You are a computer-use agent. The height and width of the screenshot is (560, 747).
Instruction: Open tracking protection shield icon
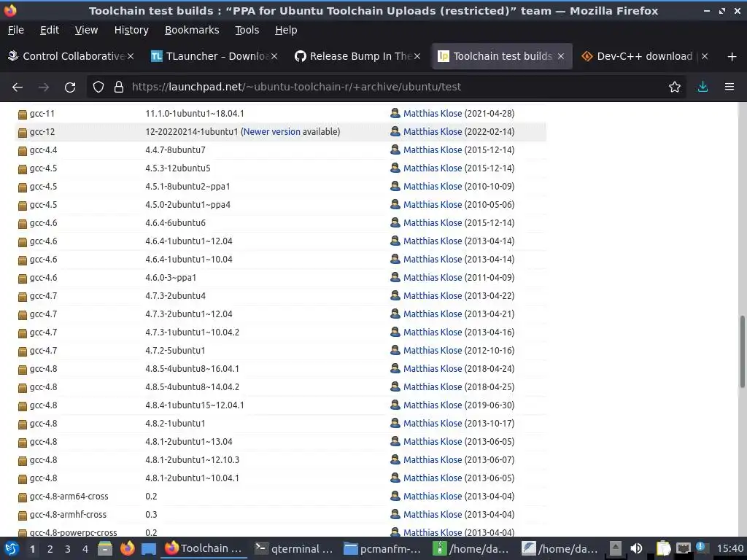(x=98, y=87)
